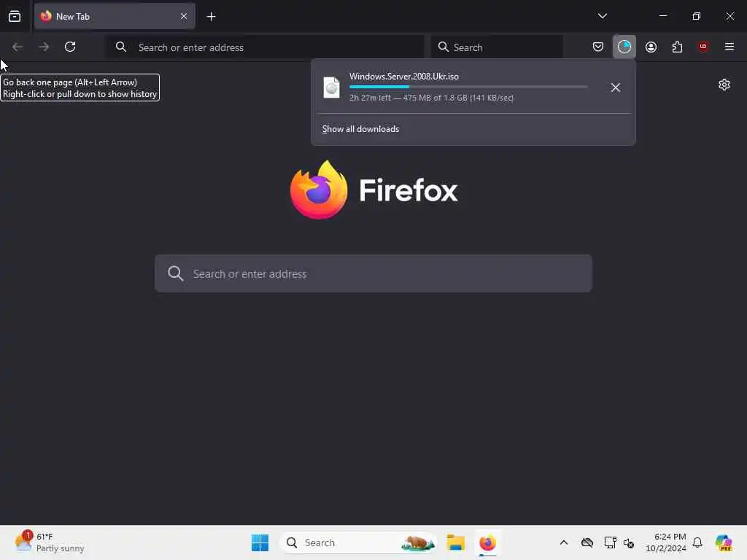The image size is (747, 560).
Task: Open the Firefox account icon
Action: (651, 47)
